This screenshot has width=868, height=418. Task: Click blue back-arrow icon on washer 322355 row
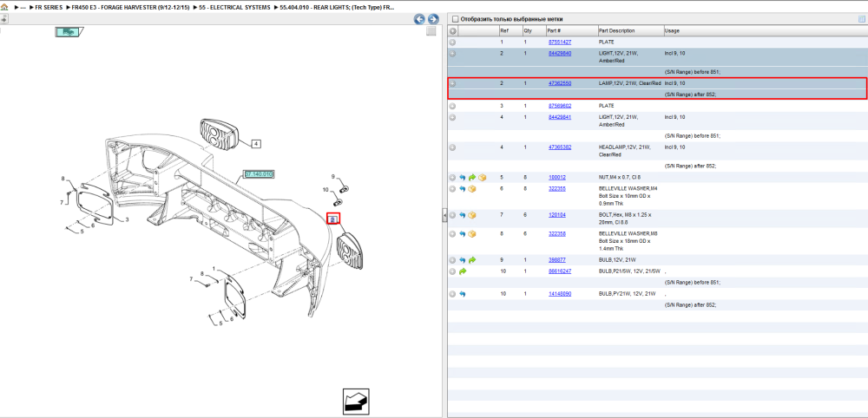click(x=463, y=189)
